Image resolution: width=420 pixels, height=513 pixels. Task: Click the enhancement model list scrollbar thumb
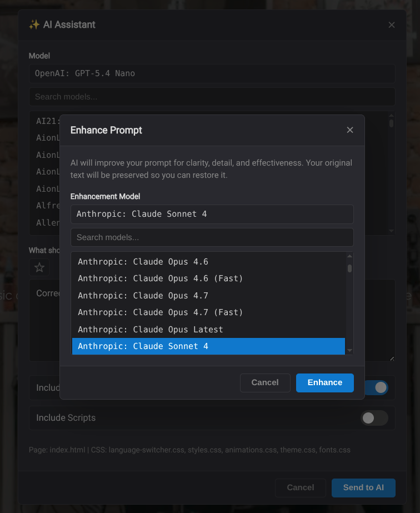tap(349, 268)
